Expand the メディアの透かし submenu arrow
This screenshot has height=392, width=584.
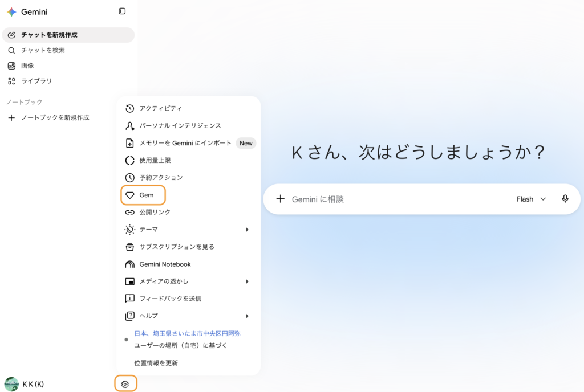point(247,281)
